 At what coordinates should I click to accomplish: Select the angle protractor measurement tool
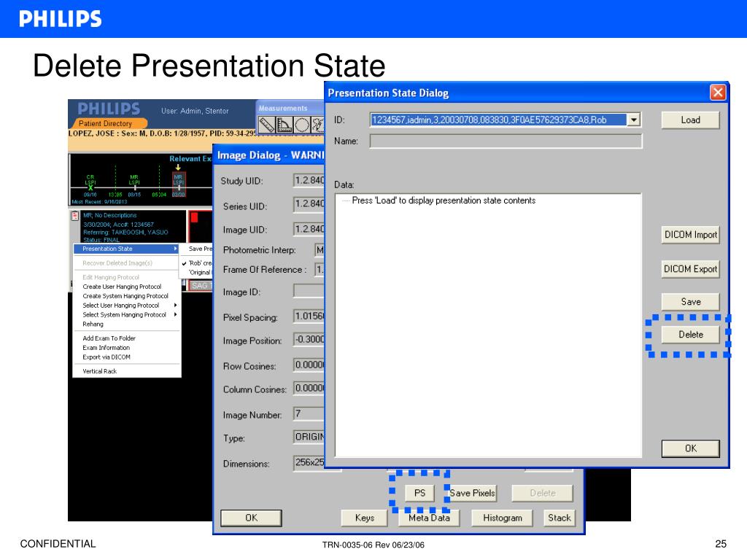pyautogui.click(x=285, y=125)
